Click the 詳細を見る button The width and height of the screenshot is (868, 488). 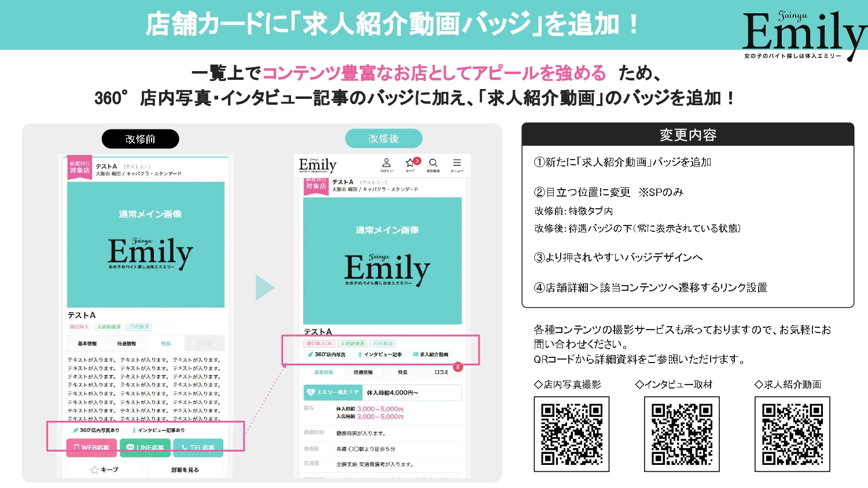185,470
